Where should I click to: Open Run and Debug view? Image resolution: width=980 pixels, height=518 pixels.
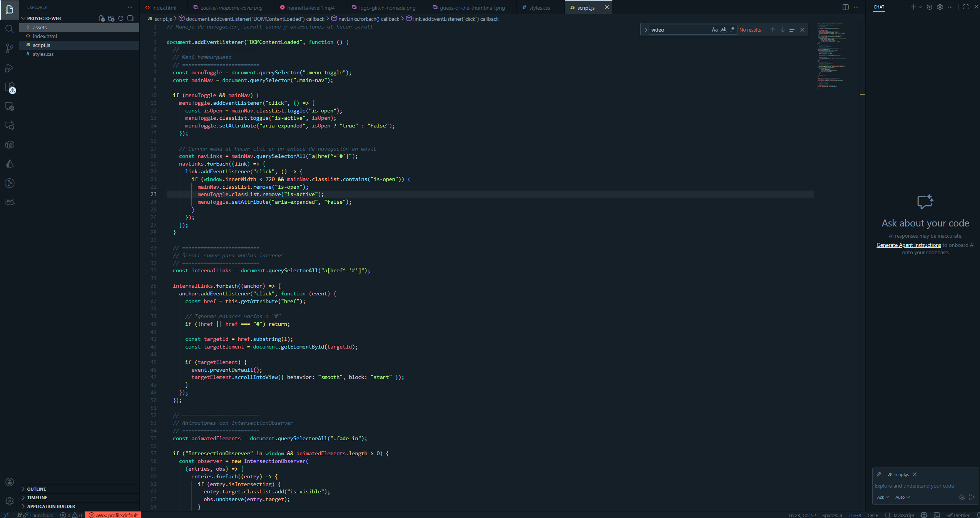(x=9, y=68)
